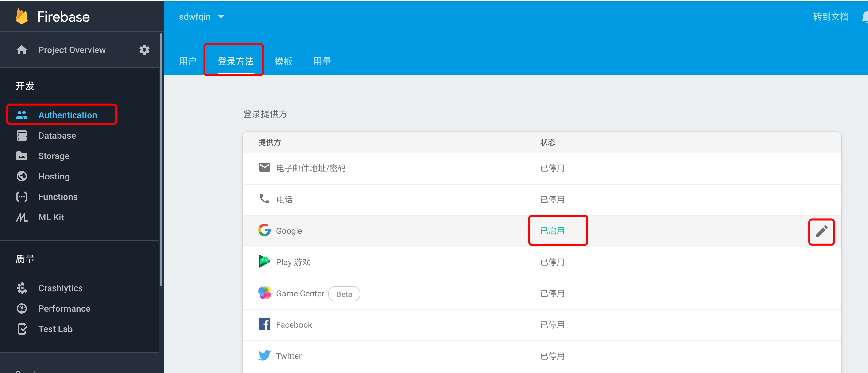Open project settings gear icon
The height and width of the screenshot is (373, 868).
click(x=144, y=50)
